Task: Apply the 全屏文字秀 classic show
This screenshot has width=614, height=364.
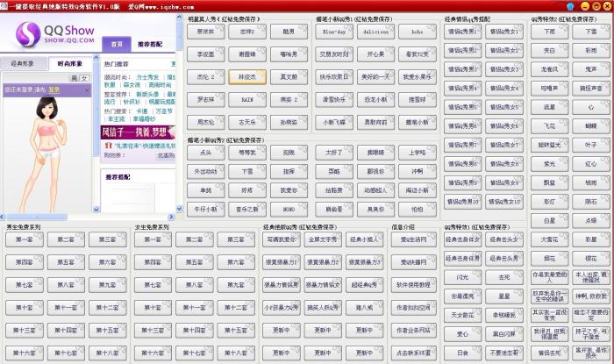Action: (323, 239)
